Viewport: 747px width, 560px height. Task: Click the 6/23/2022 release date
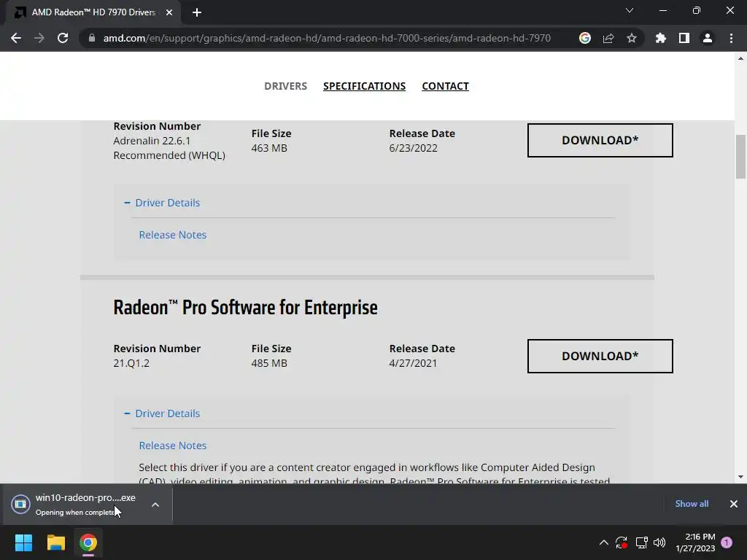(x=413, y=148)
